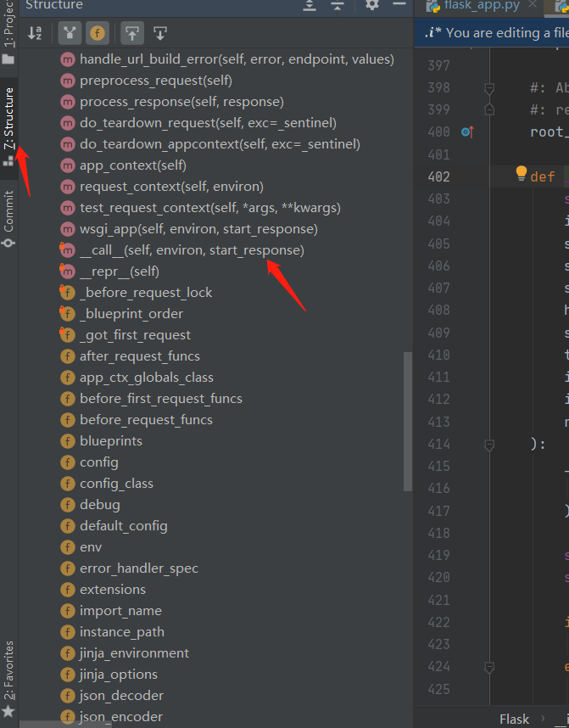Screen dimensions: 569x728
Task: Click override gutter icon on line 400
Action: 467,132
